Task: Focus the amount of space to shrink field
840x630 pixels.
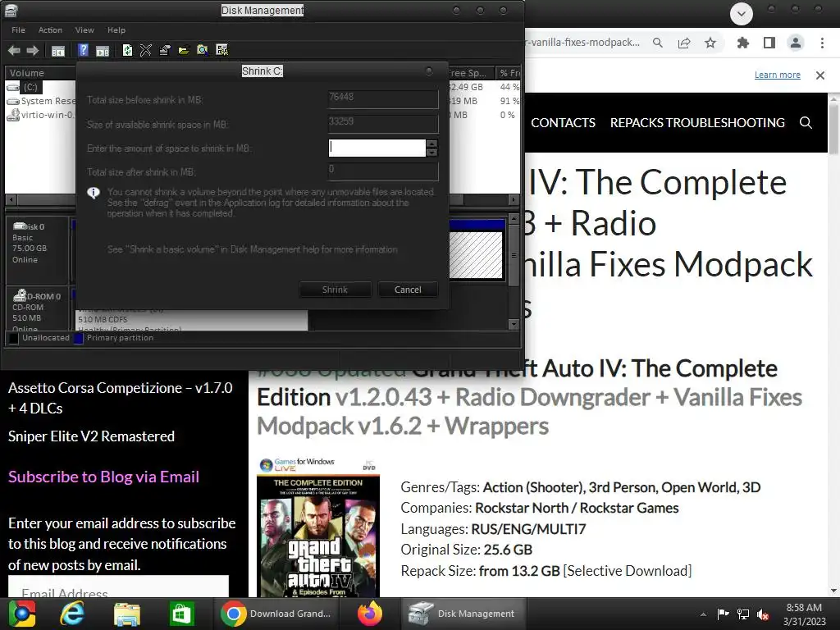Action: pos(377,148)
